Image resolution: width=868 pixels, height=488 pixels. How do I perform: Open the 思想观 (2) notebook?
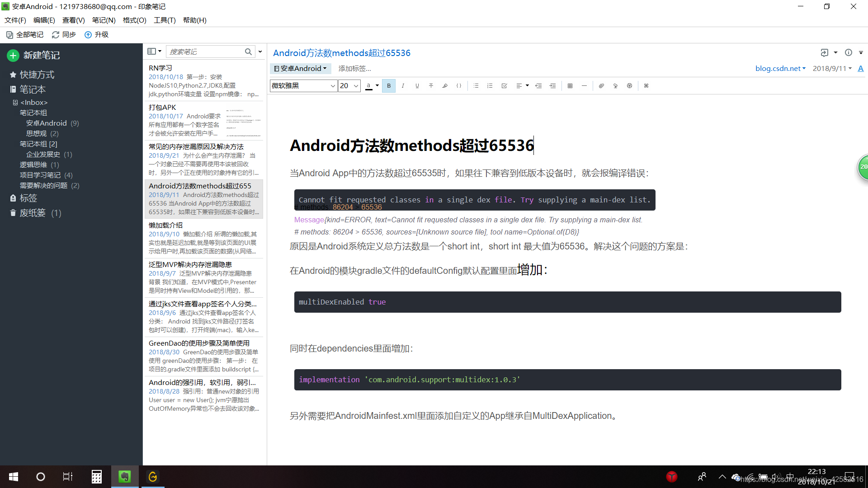coord(42,133)
